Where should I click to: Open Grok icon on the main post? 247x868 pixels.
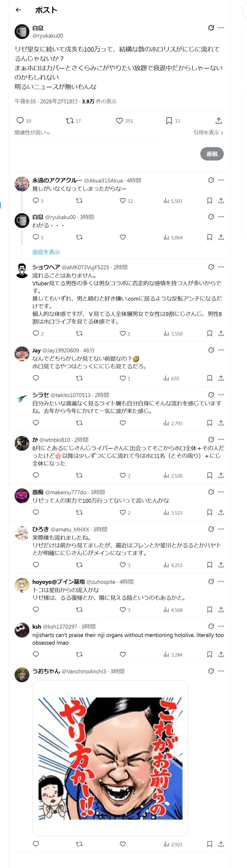click(211, 28)
